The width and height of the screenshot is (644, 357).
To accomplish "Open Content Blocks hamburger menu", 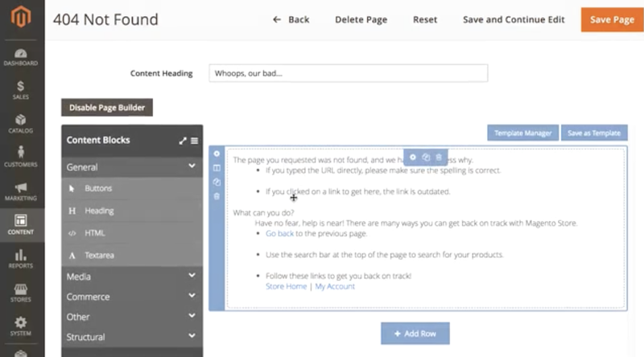I will (194, 141).
